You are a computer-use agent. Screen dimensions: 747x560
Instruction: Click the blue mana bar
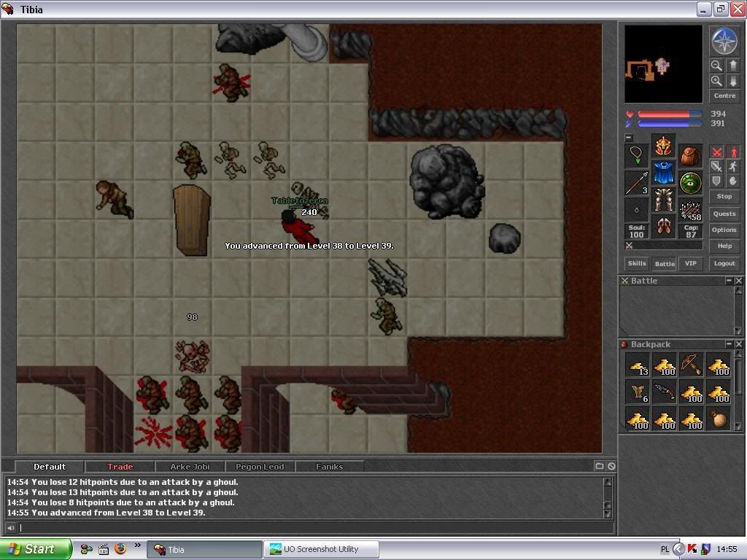point(670,123)
